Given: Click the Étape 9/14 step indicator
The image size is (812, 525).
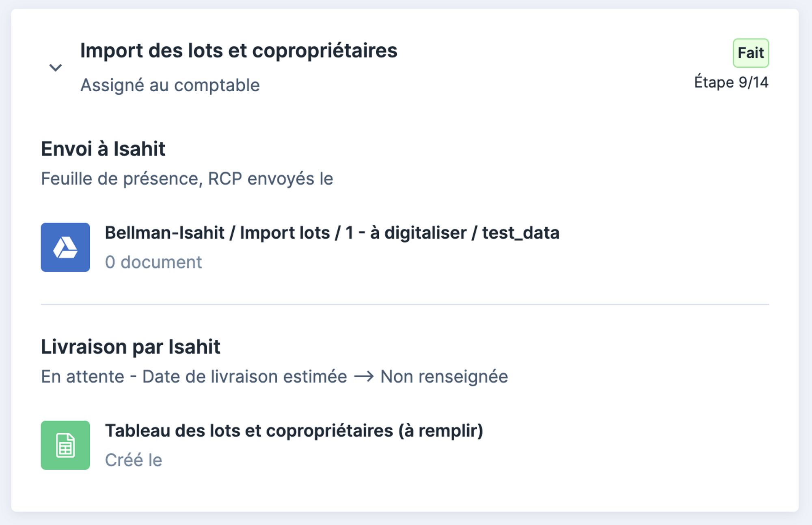Looking at the screenshot, I should coord(731,82).
